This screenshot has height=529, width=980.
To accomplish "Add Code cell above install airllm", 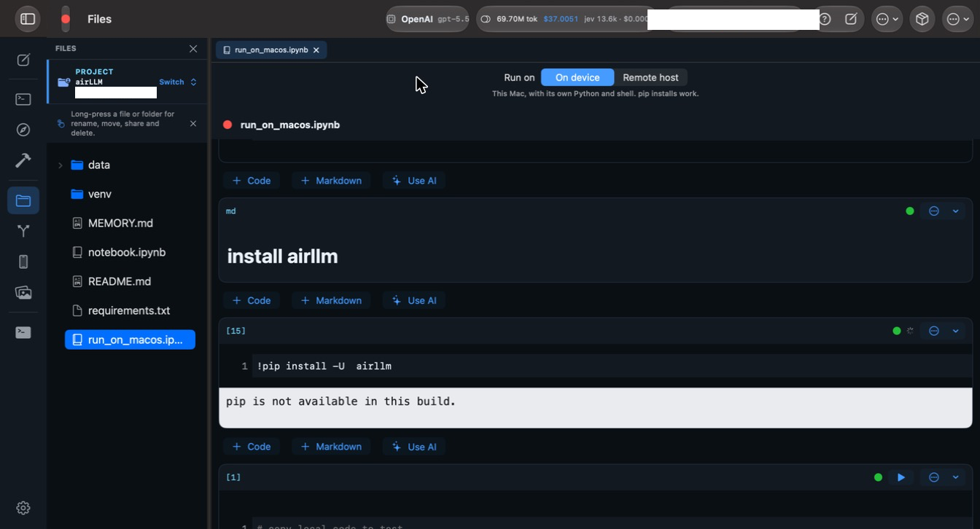I will coord(252,181).
